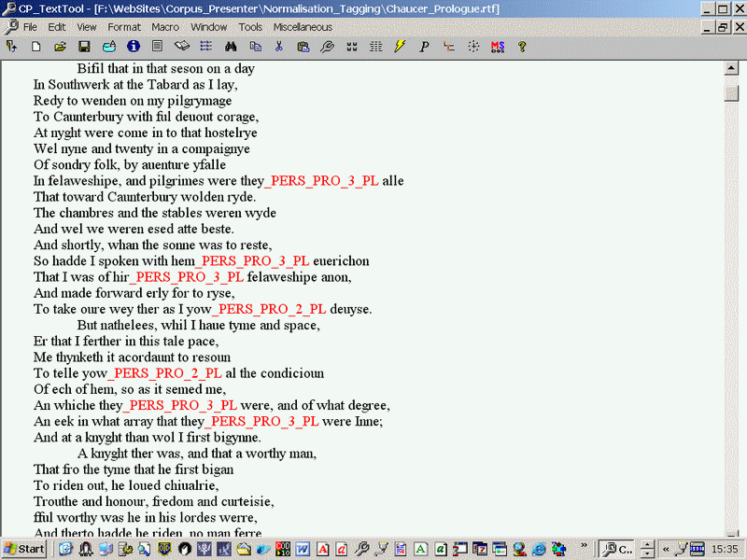Open the Tools menu
747x560 pixels.
(x=250, y=27)
